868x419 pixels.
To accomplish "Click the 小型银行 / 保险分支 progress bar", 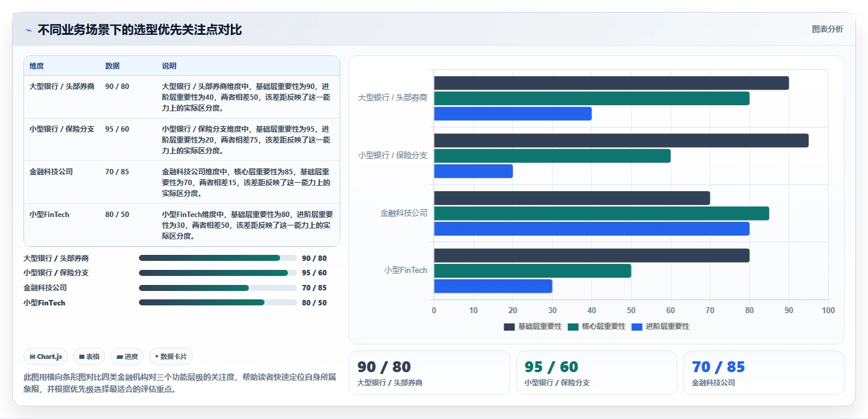I will 218,273.
